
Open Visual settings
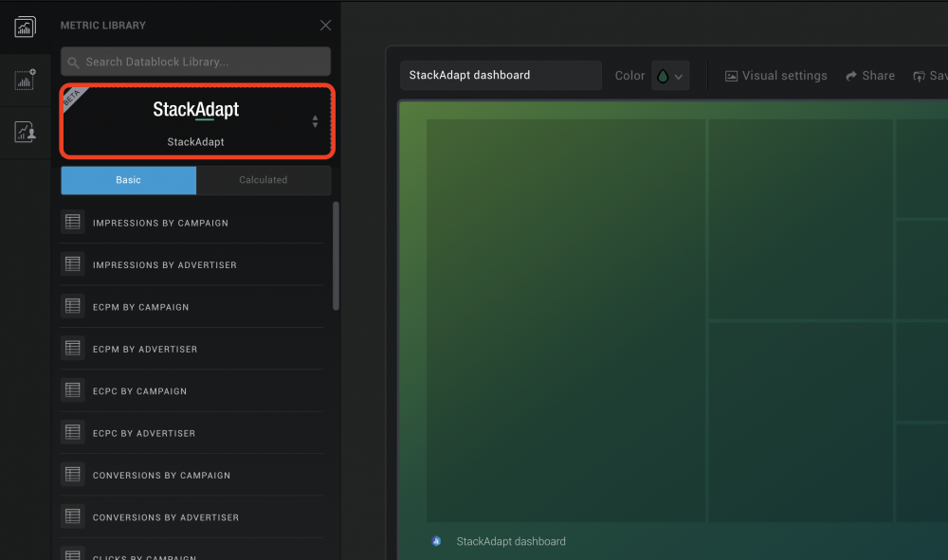tap(775, 75)
